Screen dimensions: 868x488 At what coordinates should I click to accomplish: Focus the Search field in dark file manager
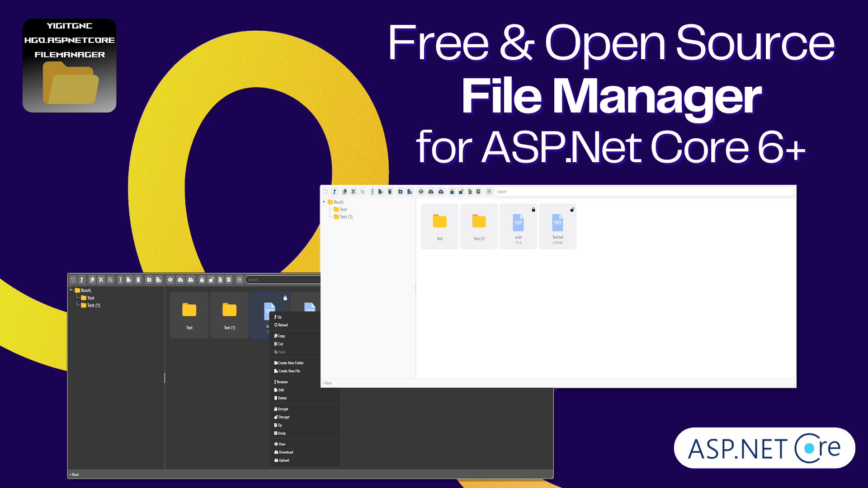pyautogui.click(x=283, y=280)
